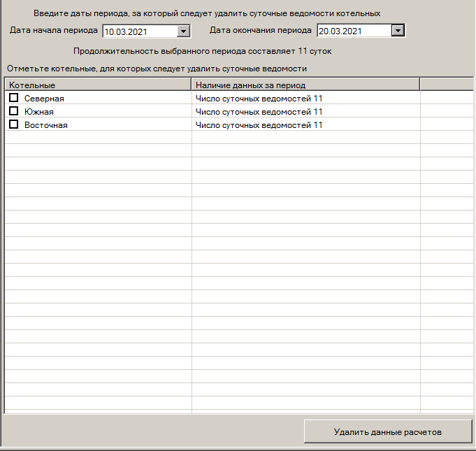
Task: Select the day part of start date 10.03.2021
Action: 110,31
